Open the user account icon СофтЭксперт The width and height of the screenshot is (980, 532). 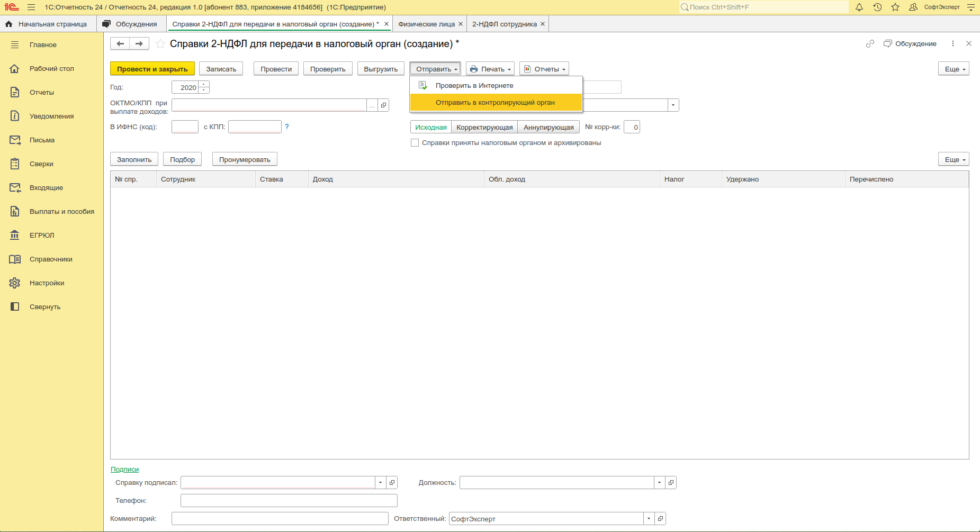(x=913, y=7)
